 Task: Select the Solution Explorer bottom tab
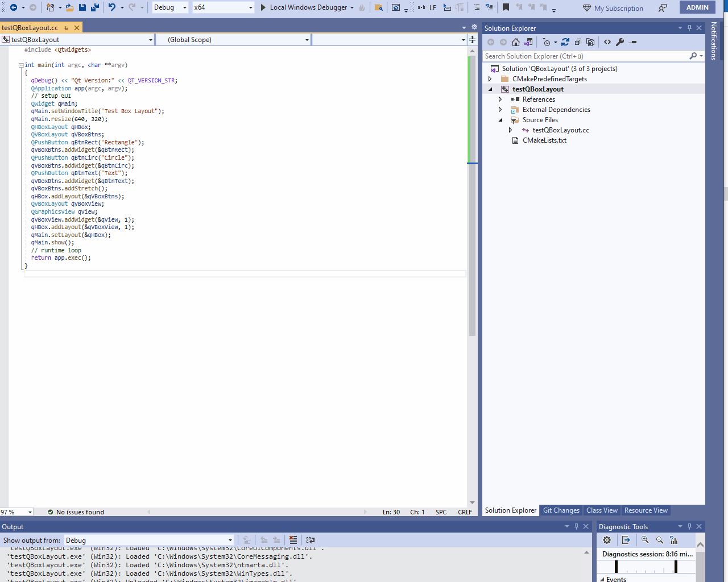[511, 510]
